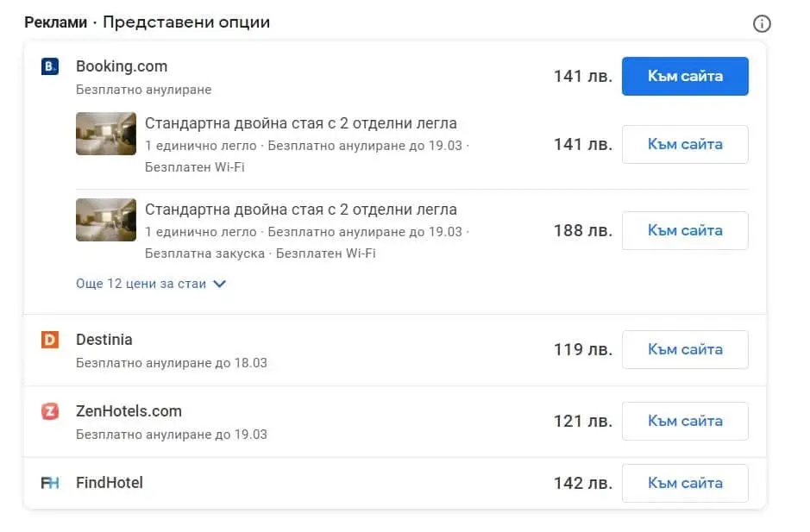Image resolution: width=810 pixels, height=532 pixels.
Task: Open the first 'Стандартна двойна стая' title
Action: [x=301, y=123]
